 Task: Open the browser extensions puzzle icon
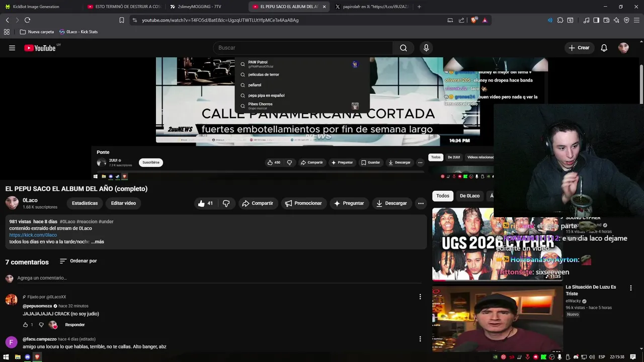[x=560, y=20]
